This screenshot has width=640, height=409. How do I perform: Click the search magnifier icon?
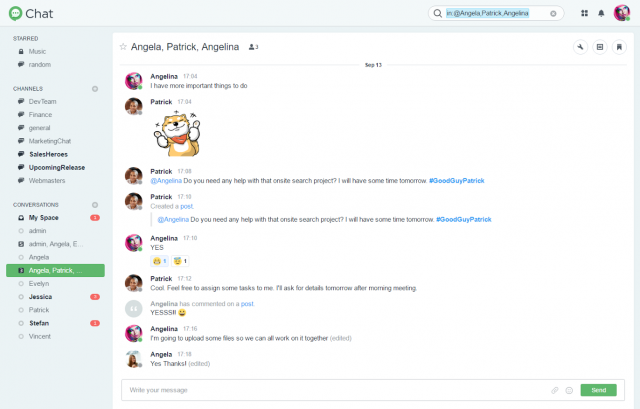[437, 14]
